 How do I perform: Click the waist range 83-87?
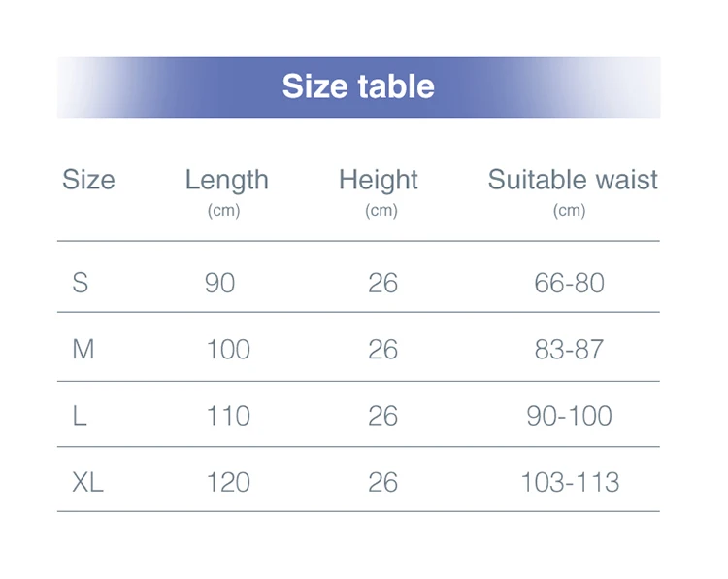point(570,349)
